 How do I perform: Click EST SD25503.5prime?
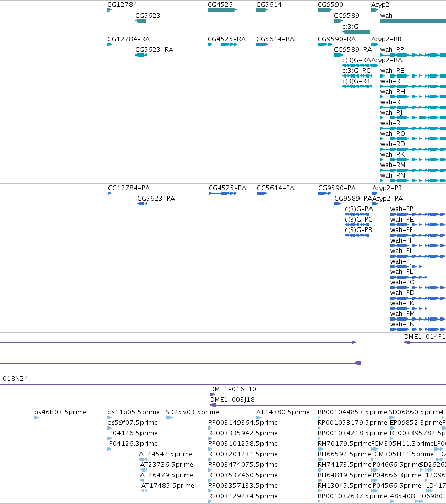tap(192, 412)
